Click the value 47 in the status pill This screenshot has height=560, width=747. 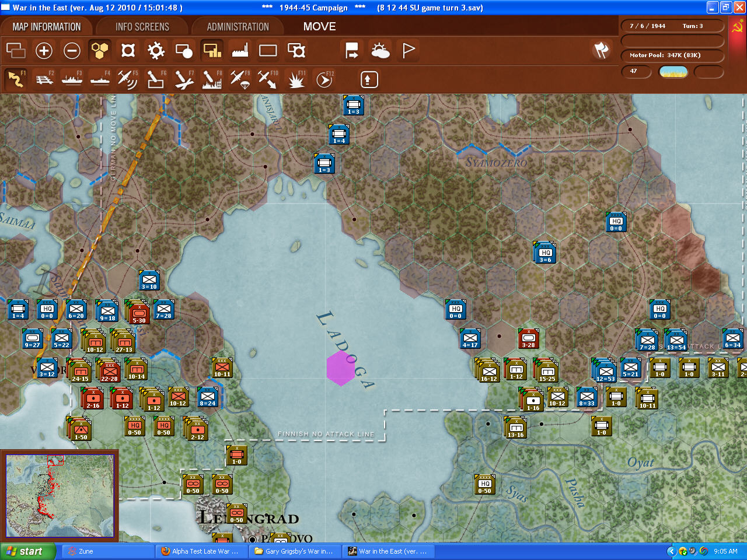coord(633,71)
